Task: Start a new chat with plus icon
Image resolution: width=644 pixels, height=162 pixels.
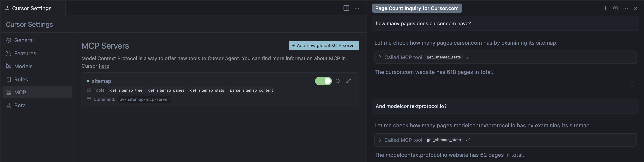Action: click(606, 8)
